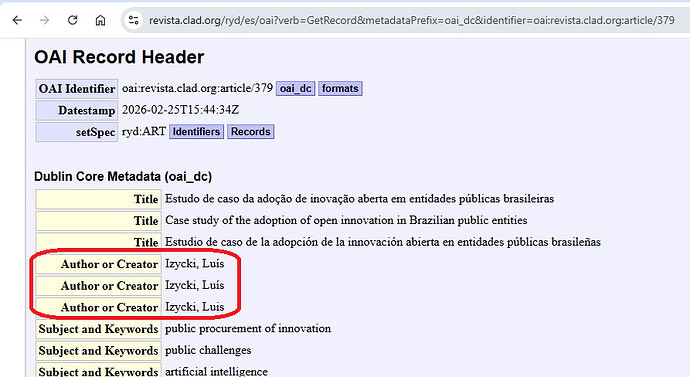Select keyword 'public challenges'
690x377 pixels.
pyautogui.click(x=208, y=350)
